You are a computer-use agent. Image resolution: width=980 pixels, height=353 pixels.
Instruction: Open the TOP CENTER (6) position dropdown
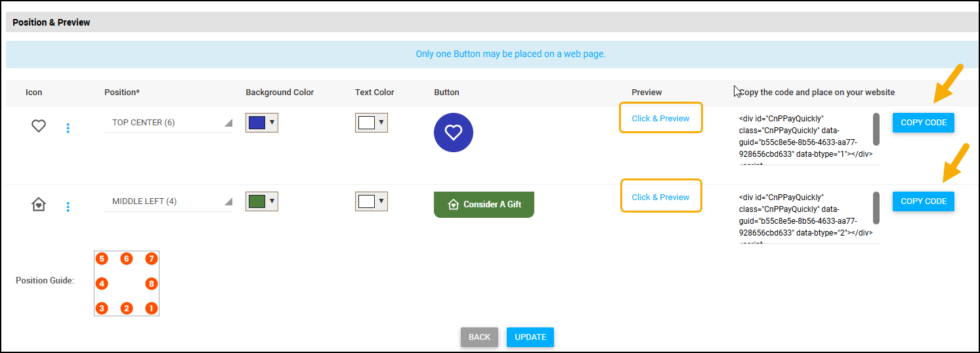[x=168, y=123]
